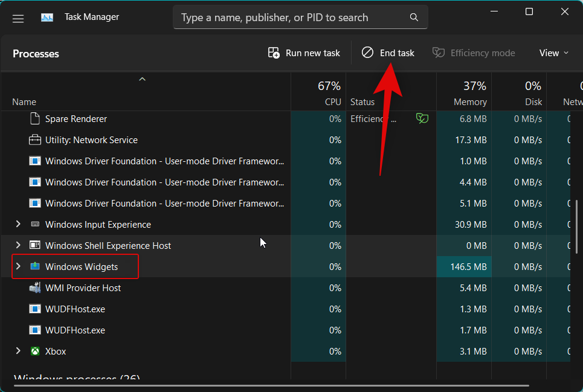Viewport: 583px width, 392px height.
Task: Click the End task button
Action: (x=387, y=53)
